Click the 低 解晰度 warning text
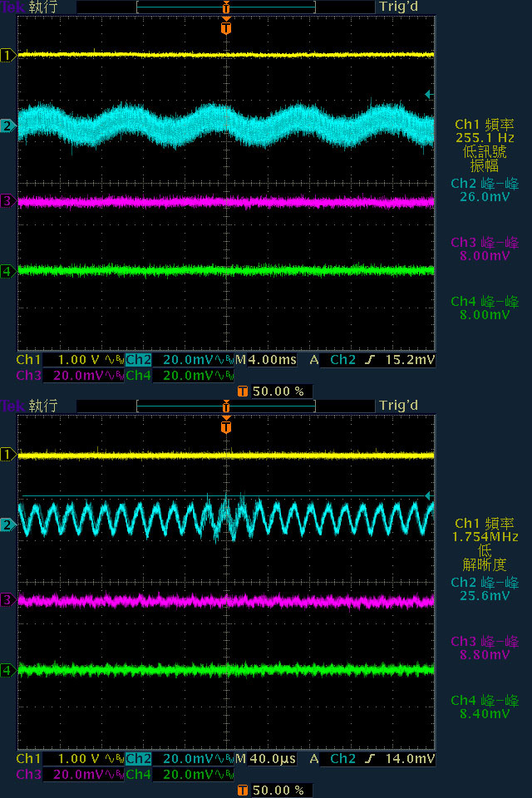Image resolution: width=532 pixels, height=798 pixels. [x=485, y=558]
